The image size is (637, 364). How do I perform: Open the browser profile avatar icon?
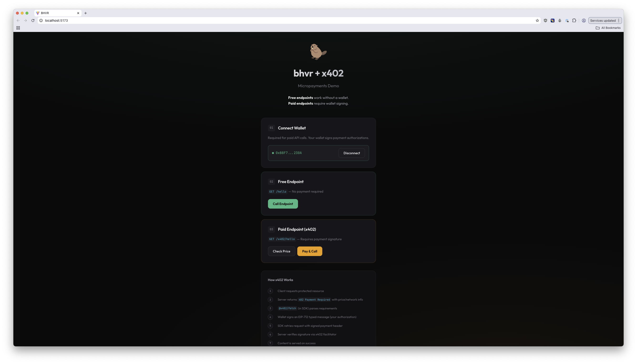[x=584, y=21]
